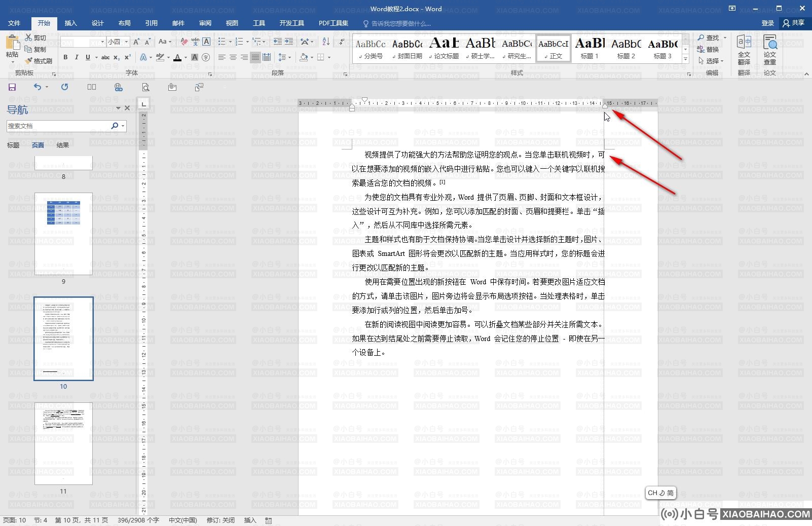Switch to the Layout (布局) tab
Screen dimensions: 812x526
pos(125,23)
